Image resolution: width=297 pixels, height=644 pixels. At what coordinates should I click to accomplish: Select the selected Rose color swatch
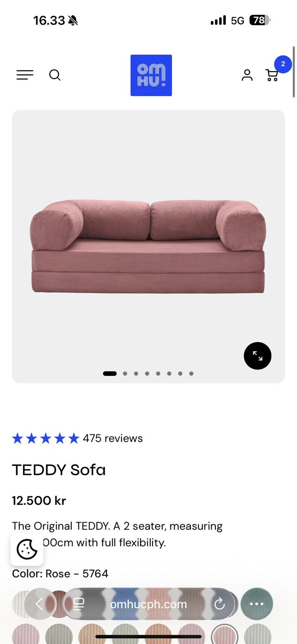pos(224,636)
